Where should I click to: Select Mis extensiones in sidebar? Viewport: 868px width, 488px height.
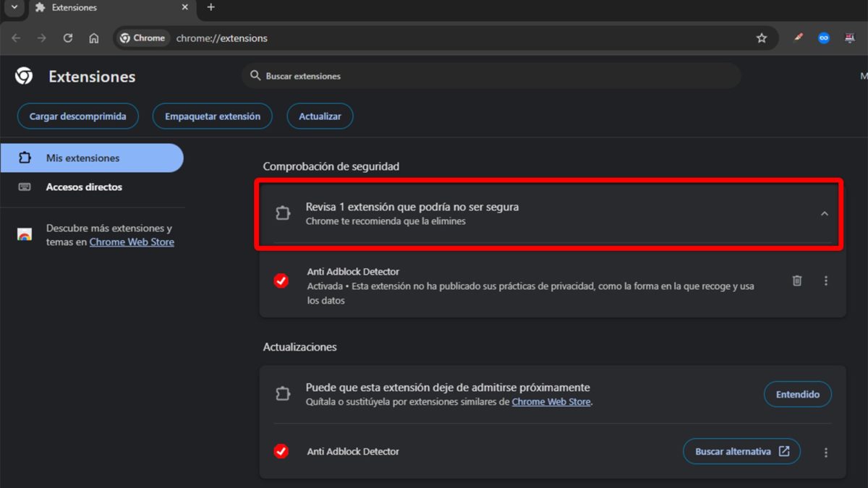[92, 158]
